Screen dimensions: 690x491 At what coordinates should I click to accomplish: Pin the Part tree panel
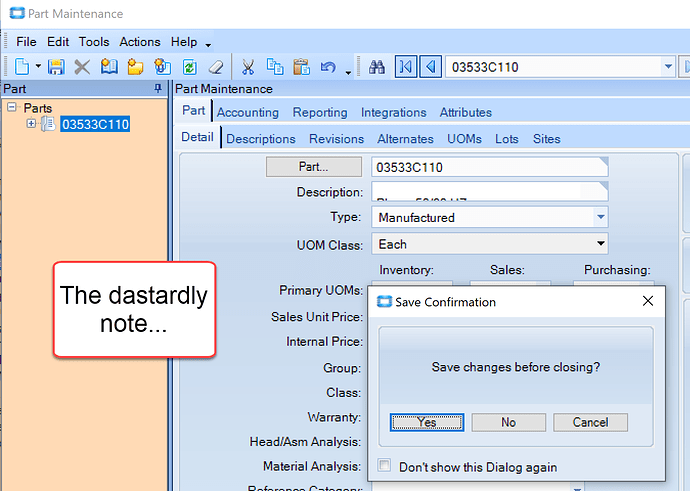(x=158, y=88)
